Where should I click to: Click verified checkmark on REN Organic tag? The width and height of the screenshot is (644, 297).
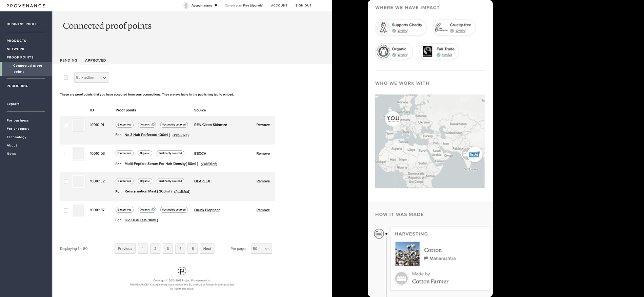point(153,125)
